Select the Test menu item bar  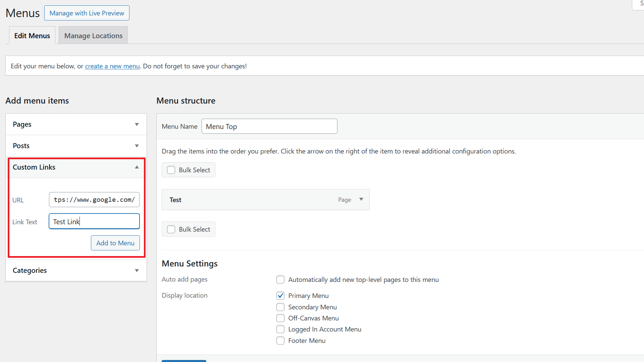tap(266, 200)
